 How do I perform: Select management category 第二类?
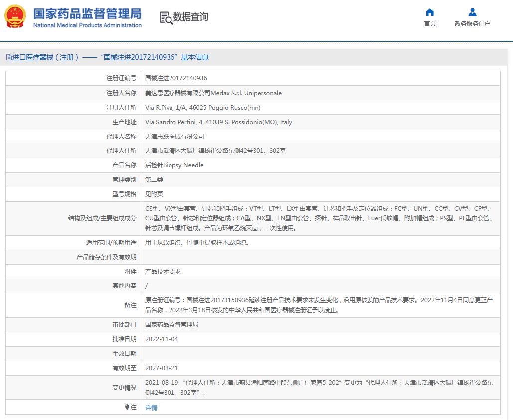pyautogui.click(x=154, y=180)
